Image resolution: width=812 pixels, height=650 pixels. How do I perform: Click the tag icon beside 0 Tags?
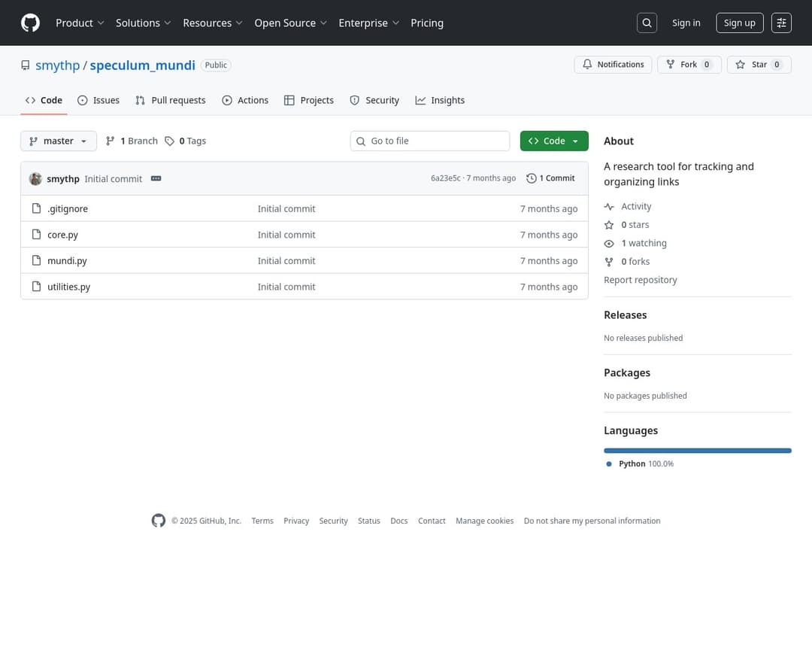pos(170,141)
